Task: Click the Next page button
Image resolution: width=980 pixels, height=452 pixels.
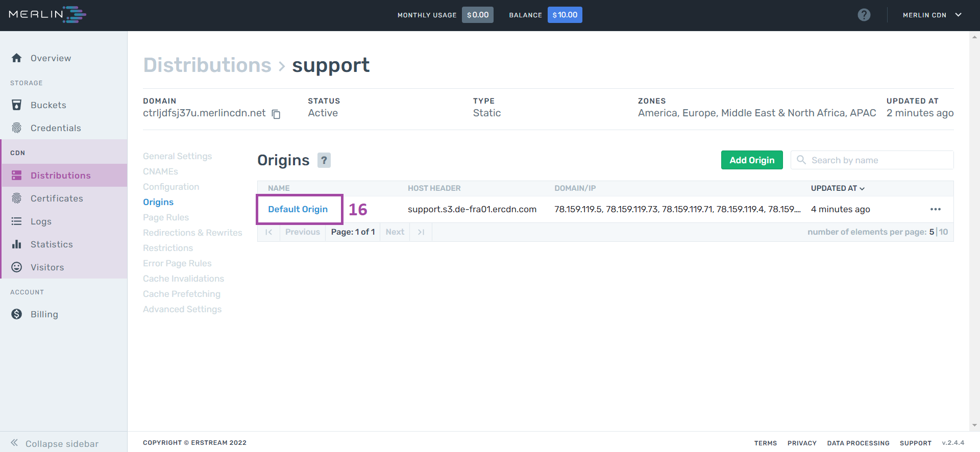Action: pyautogui.click(x=395, y=232)
